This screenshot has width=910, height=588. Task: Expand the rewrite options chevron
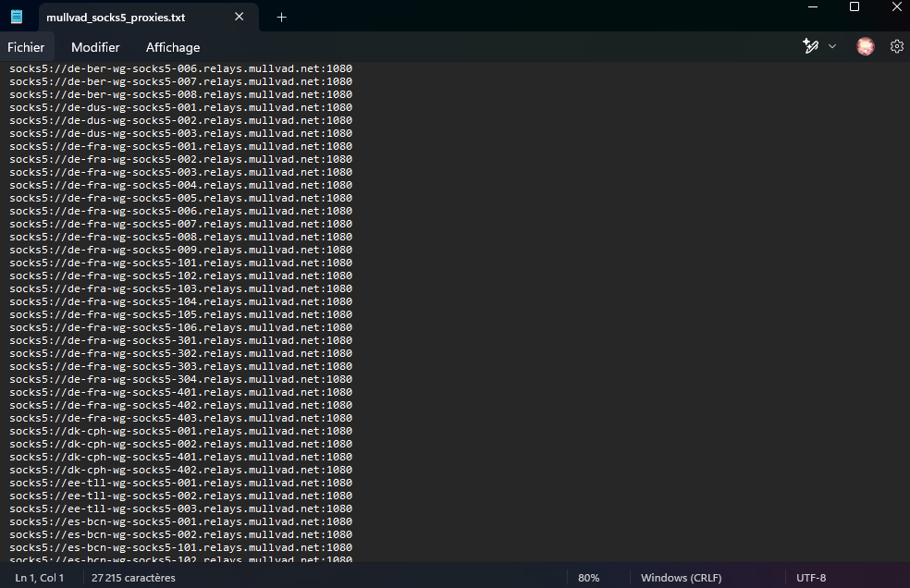832,46
